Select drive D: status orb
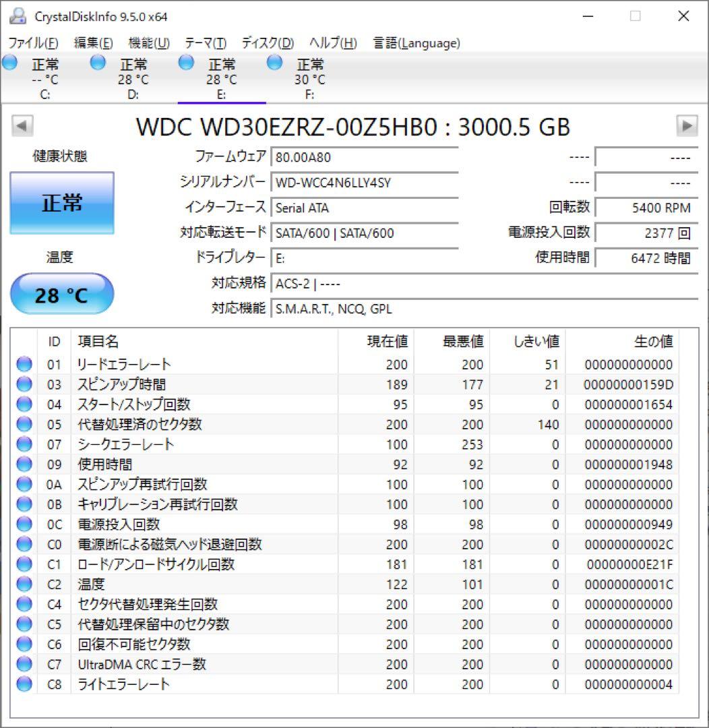 click(x=98, y=63)
